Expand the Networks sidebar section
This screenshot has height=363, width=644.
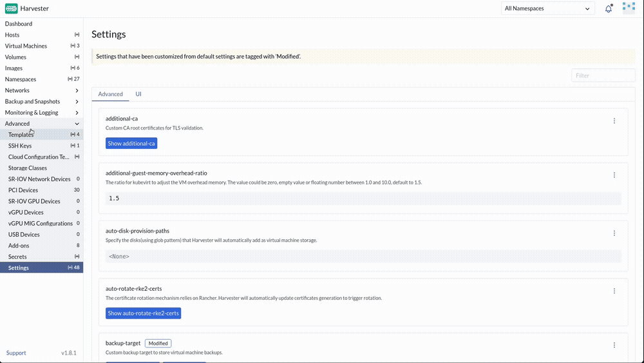coord(41,90)
